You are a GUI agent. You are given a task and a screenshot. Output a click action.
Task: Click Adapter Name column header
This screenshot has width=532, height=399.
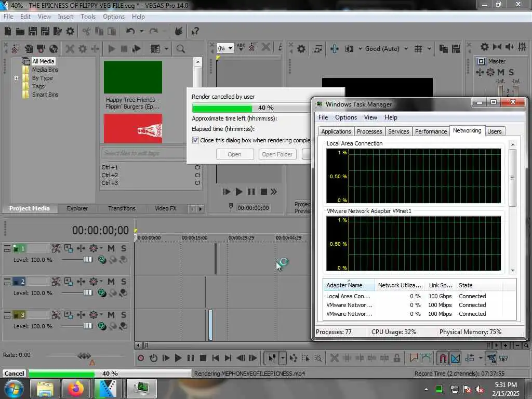click(349, 285)
